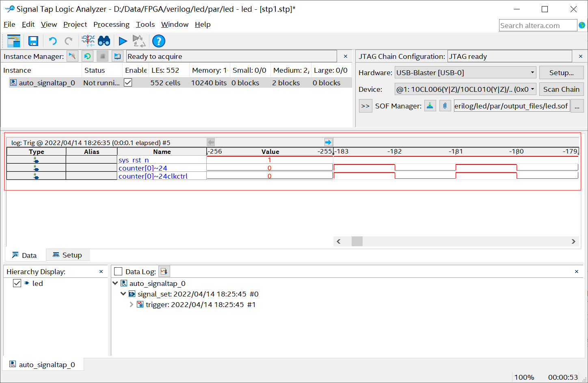The width and height of the screenshot is (588, 383).
Task: Click the dock/undock window icon in toolbar
Action: coord(14,41)
